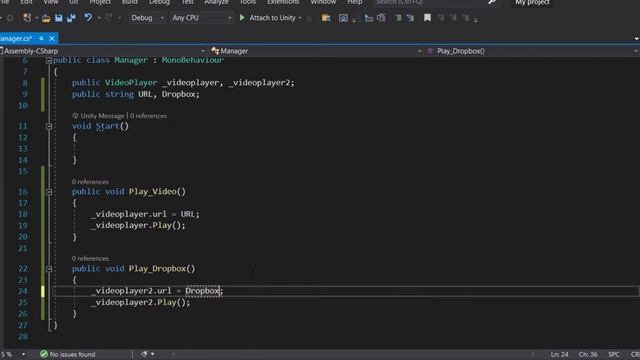
Task: Click the Find in Files icon
Action: 326,18
